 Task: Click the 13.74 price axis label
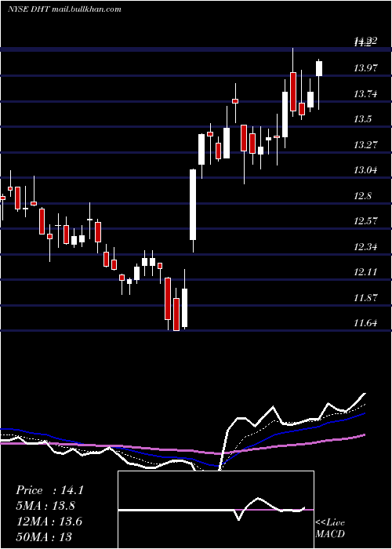point(365,94)
